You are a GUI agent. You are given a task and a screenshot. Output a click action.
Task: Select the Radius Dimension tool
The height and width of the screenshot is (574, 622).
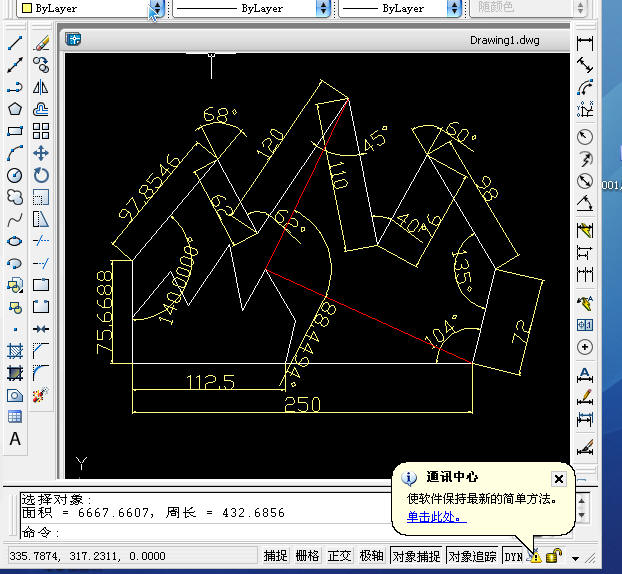pyautogui.click(x=585, y=137)
